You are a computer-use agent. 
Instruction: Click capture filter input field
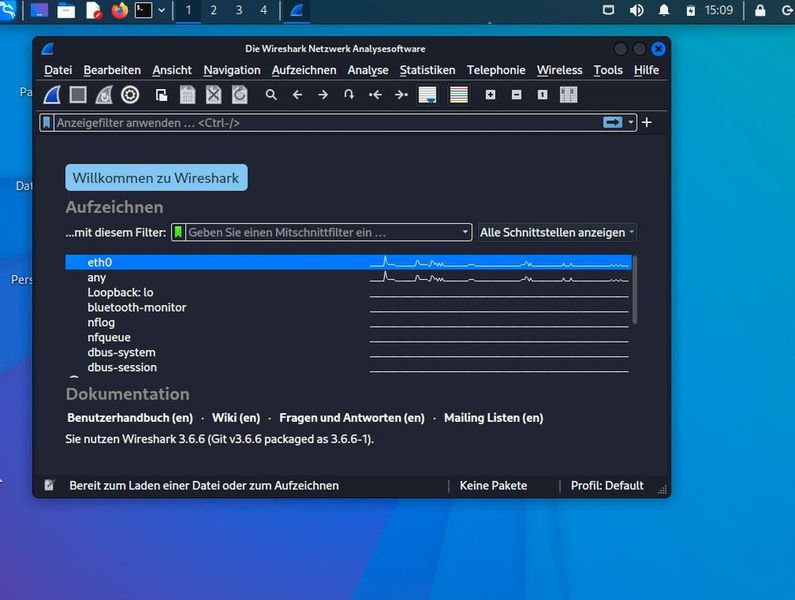[x=322, y=232]
